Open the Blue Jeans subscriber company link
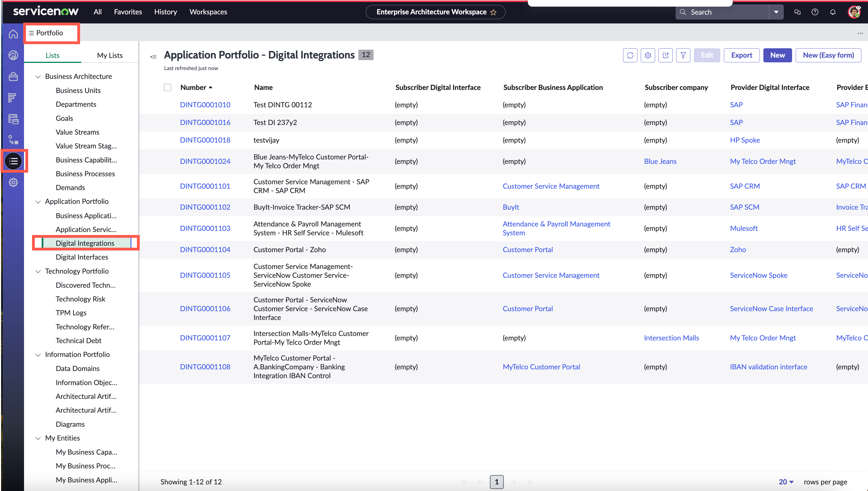 point(660,162)
